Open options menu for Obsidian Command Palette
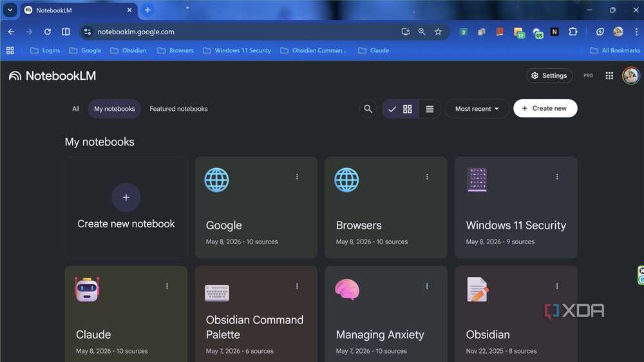Image resolution: width=644 pixels, height=362 pixels. (297, 286)
